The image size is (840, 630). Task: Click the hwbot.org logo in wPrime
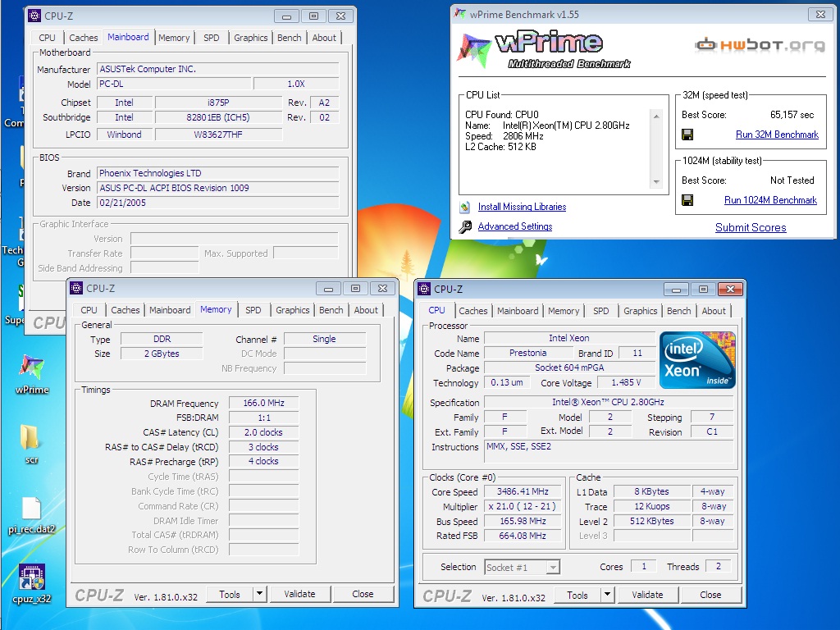(760, 45)
